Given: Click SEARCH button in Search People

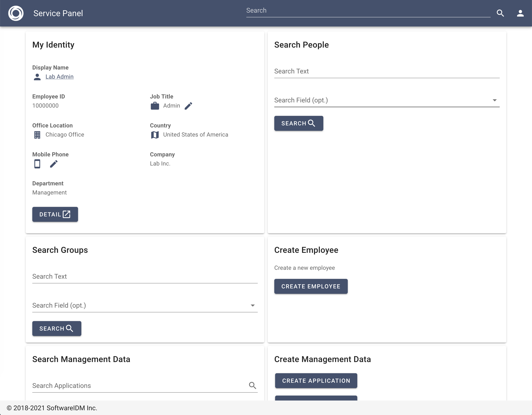Looking at the screenshot, I should pos(299,123).
